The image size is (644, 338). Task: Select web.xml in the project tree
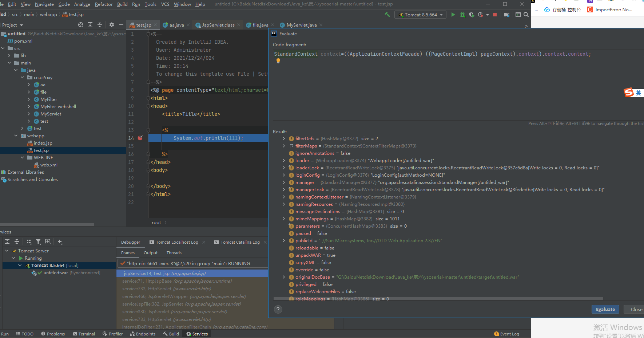coord(49,165)
